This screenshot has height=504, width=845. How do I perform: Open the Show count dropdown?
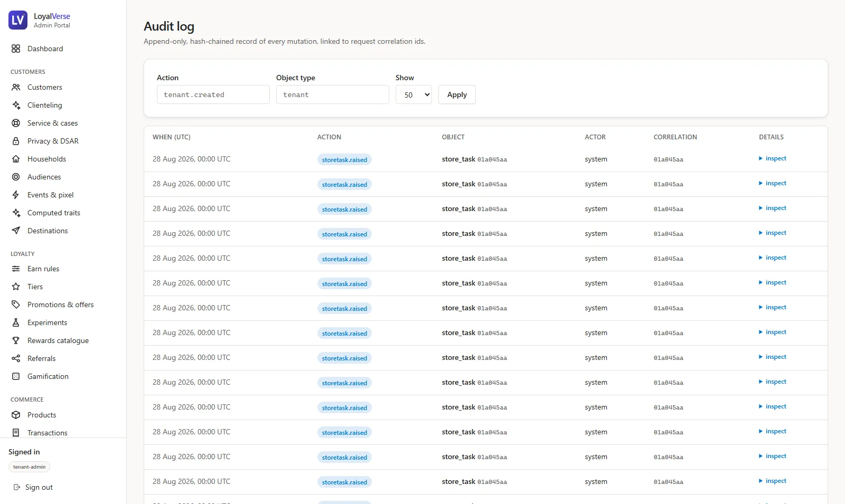(x=414, y=94)
